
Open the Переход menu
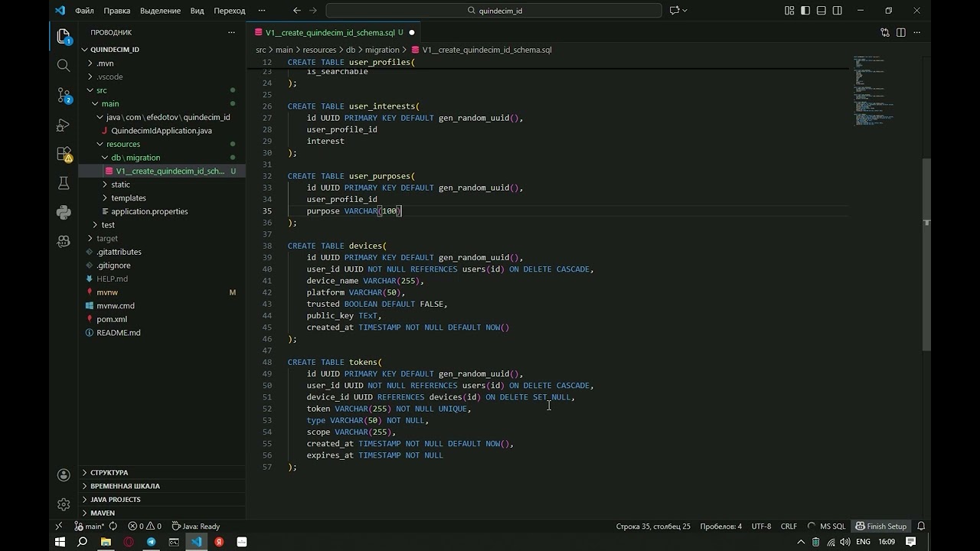(x=230, y=11)
